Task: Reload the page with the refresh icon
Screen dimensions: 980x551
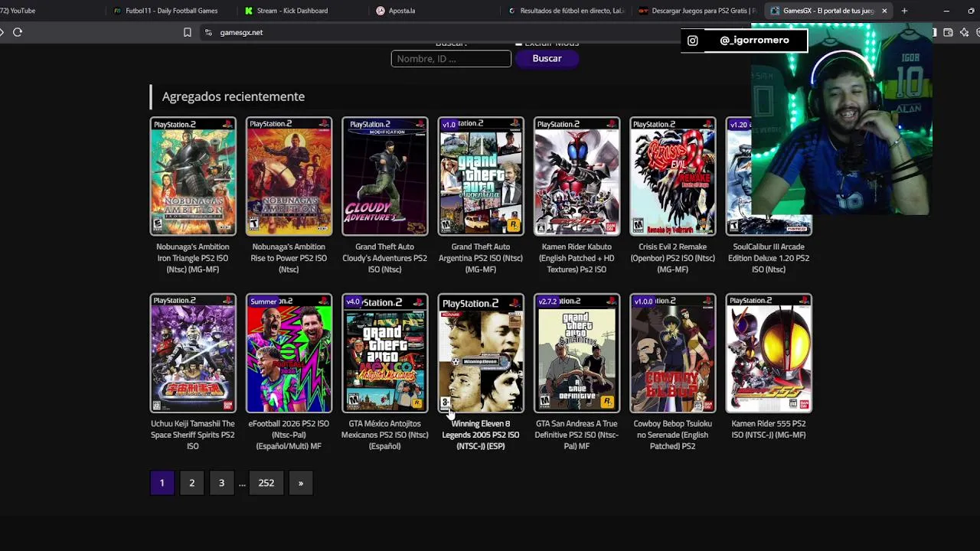Action: click(x=18, y=32)
